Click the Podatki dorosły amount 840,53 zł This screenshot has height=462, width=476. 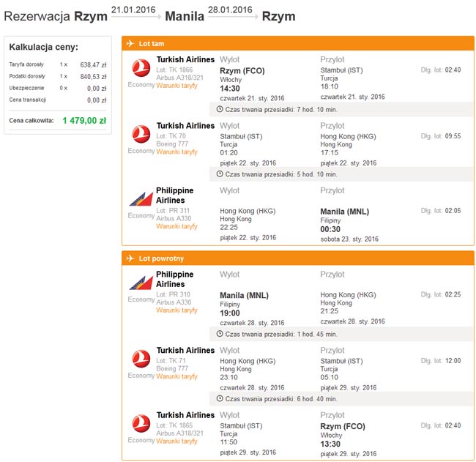click(x=93, y=76)
